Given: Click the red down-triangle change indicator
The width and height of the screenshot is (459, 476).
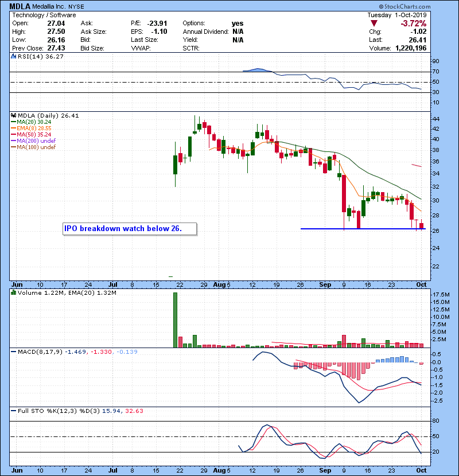Looking at the screenshot, I should pyautogui.click(x=374, y=24).
